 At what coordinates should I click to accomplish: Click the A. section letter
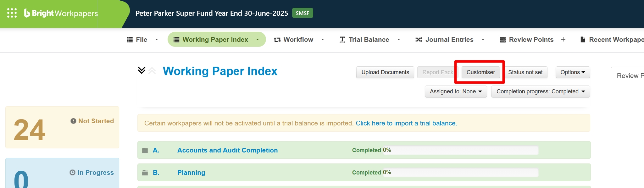(156, 150)
